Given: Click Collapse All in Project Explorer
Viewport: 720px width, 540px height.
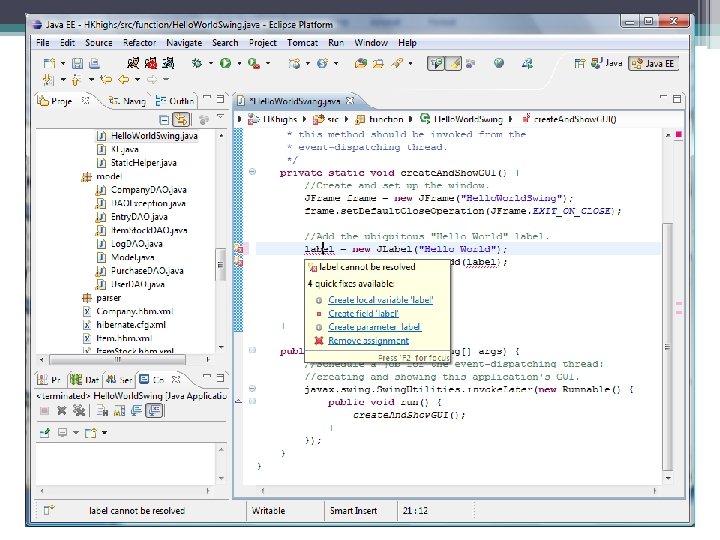Looking at the screenshot, I should pyautogui.click(x=162, y=120).
